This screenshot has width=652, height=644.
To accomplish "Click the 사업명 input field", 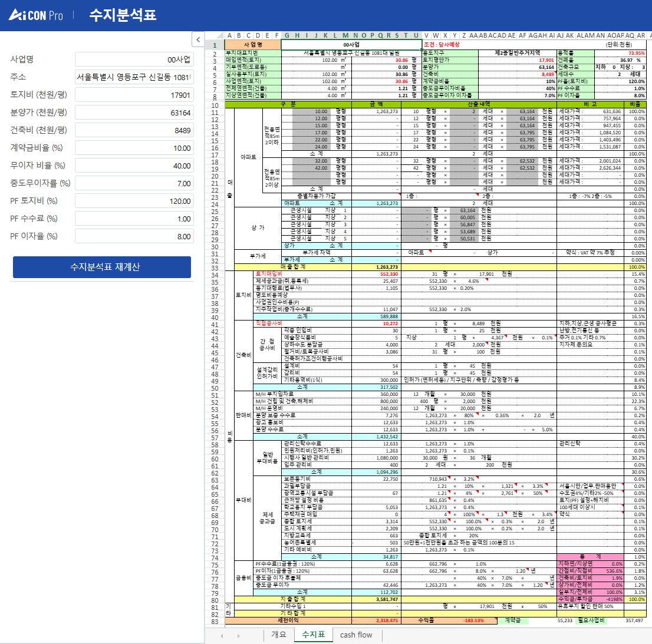I will (x=134, y=59).
